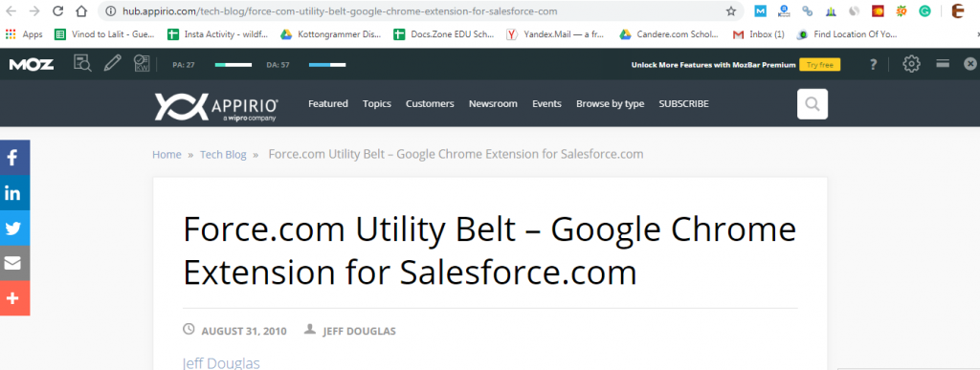Open the site search magnifier button
Image resolution: width=980 pixels, height=370 pixels.
(813, 104)
